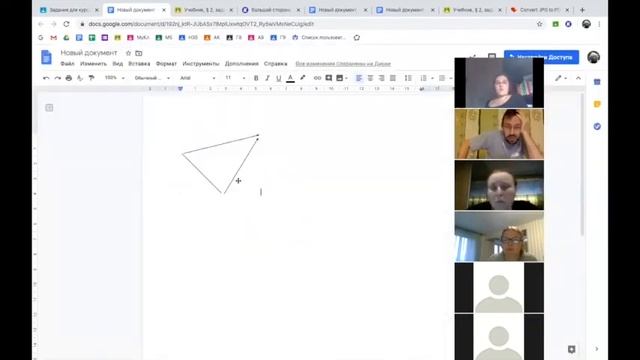
Task: Click the Redo arrow in Docs toolbar
Action: tap(58, 78)
